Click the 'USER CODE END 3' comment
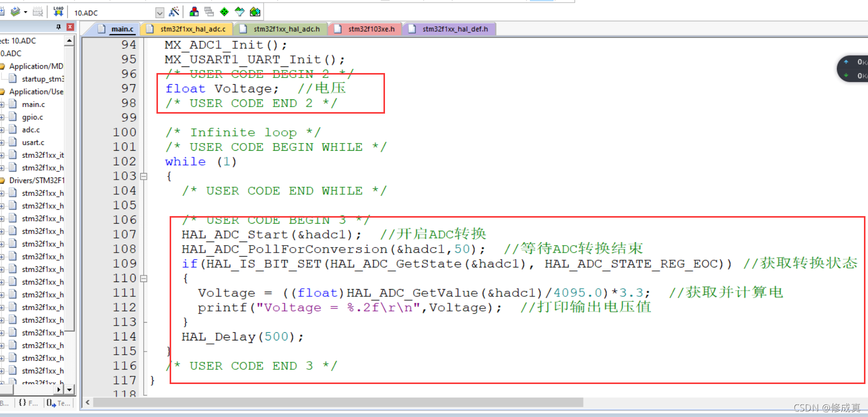This screenshot has height=417, width=868. 251,366
